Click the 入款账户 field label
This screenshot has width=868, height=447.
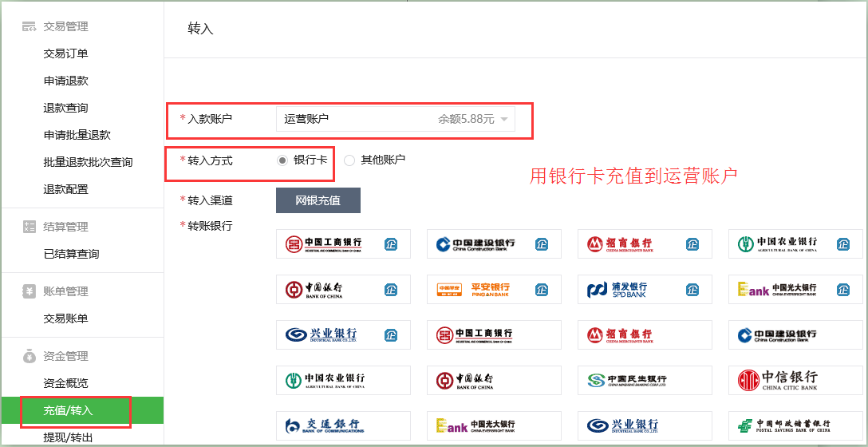click(210, 119)
